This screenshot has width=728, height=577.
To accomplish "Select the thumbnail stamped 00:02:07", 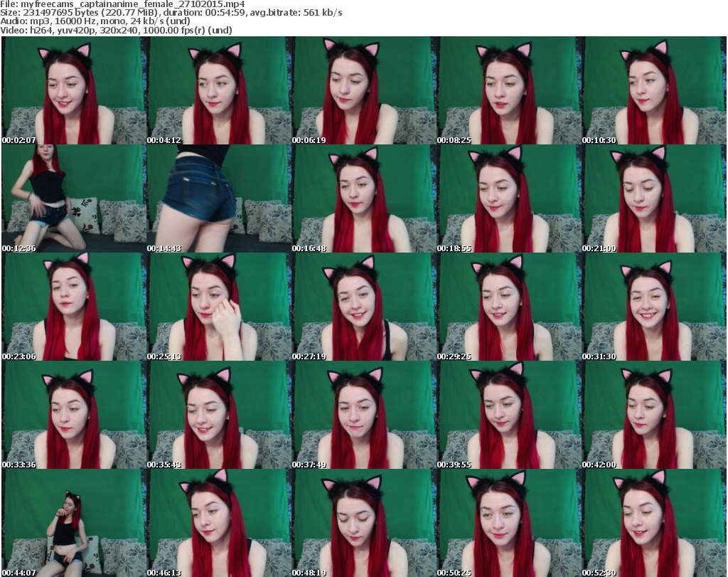I will click(74, 90).
